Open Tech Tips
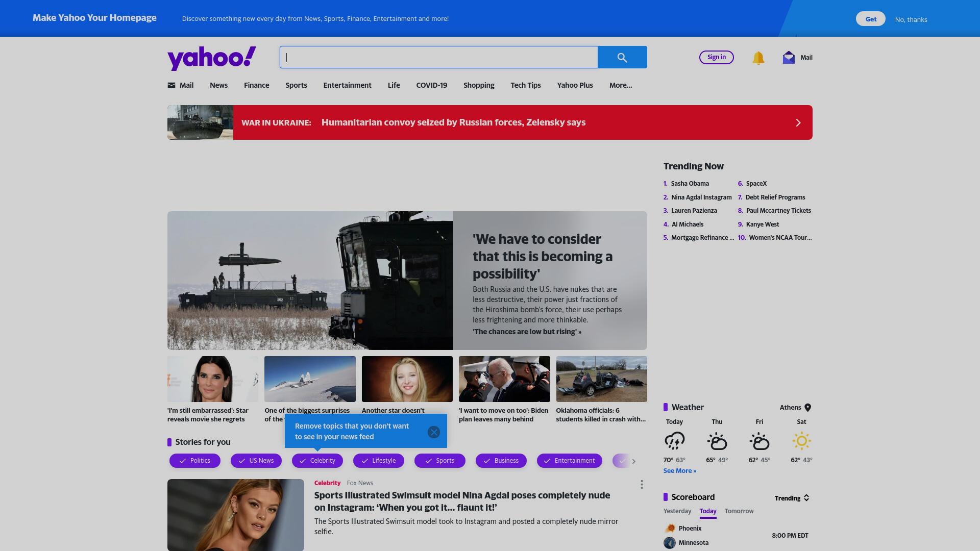The height and width of the screenshot is (551, 980). point(525,85)
